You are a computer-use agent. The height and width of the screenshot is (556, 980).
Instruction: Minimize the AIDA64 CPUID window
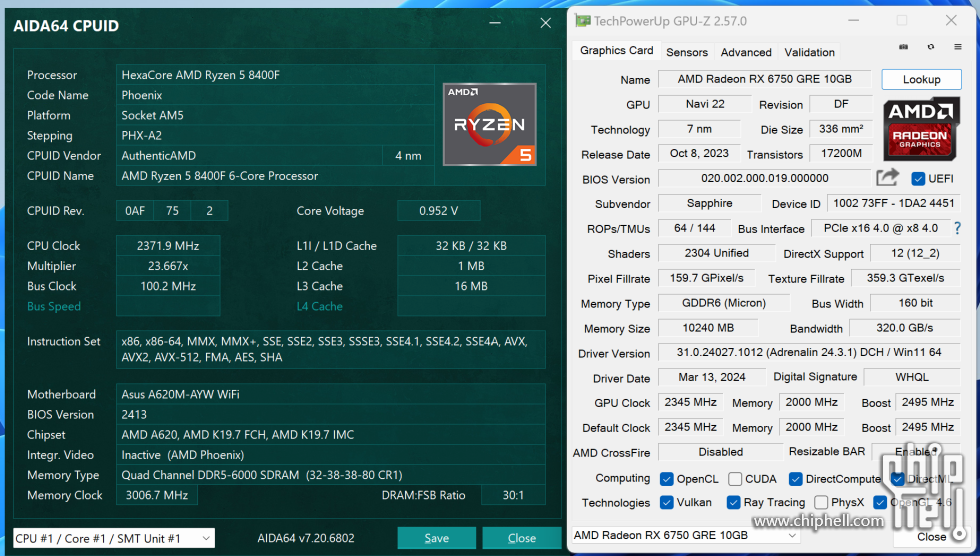click(495, 23)
